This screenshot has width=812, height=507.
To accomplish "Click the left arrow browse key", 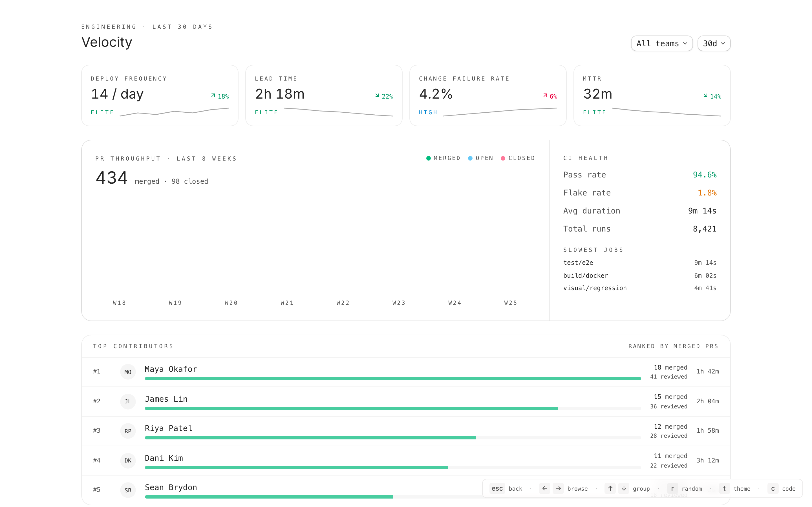I will point(545,488).
